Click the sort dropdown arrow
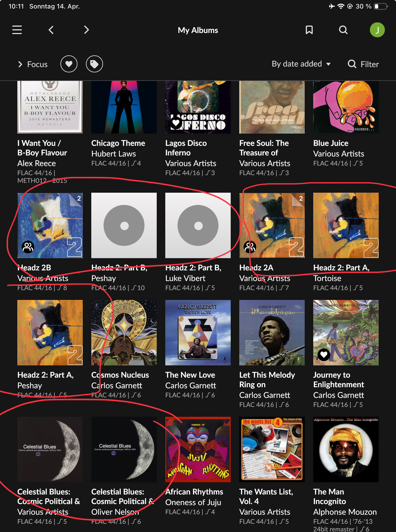396x532 pixels. [x=328, y=64]
